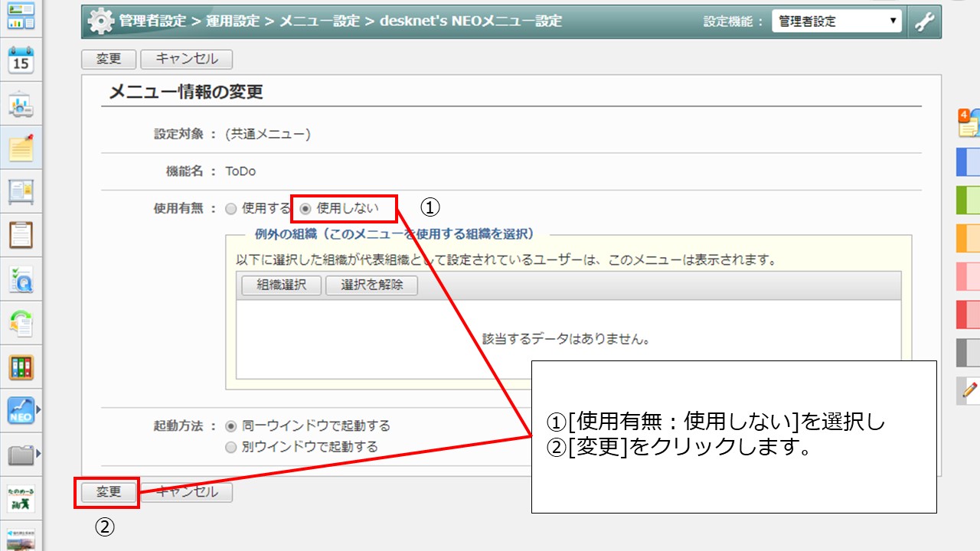Click the top 変更 button
Image resolution: width=980 pixels, height=551 pixels.
pos(109,59)
